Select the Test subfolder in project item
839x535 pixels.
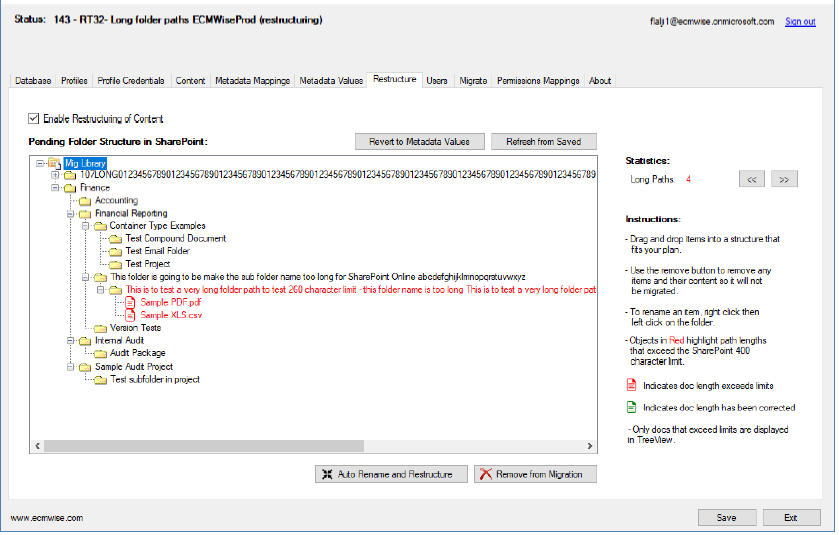[x=155, y=379]
